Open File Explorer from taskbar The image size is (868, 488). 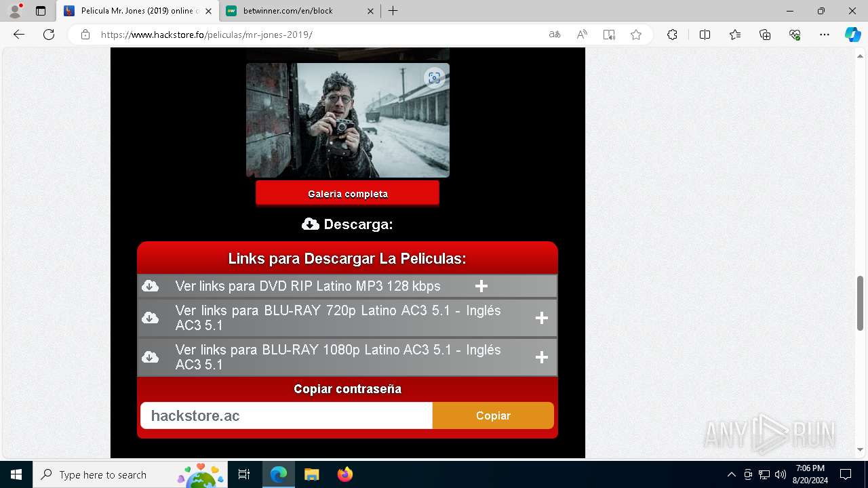tap(311, 474)
